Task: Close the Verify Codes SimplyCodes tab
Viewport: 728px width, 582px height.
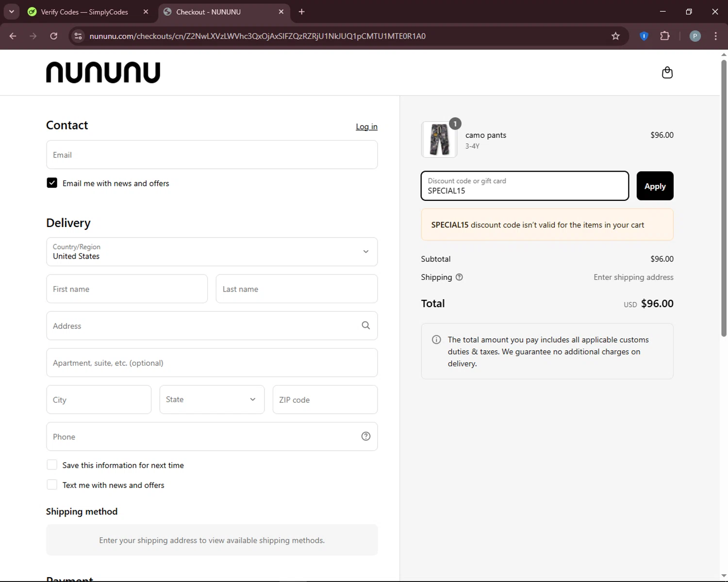Action: [x=146, y=12]
